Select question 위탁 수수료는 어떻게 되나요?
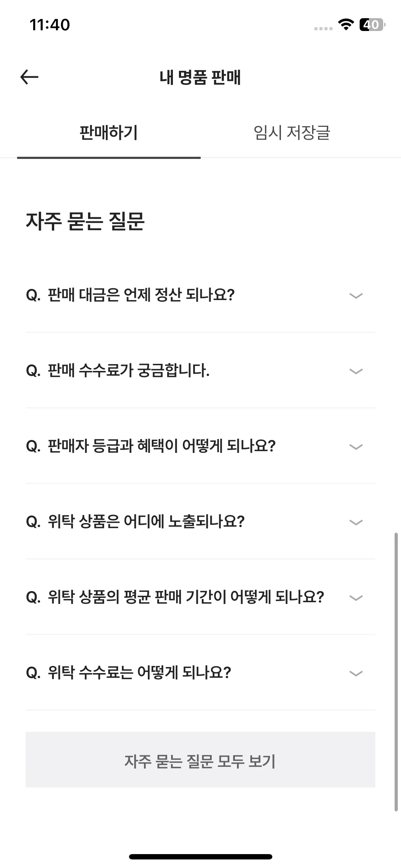This screenshot has width=401, height=868. tap(129, 673)
